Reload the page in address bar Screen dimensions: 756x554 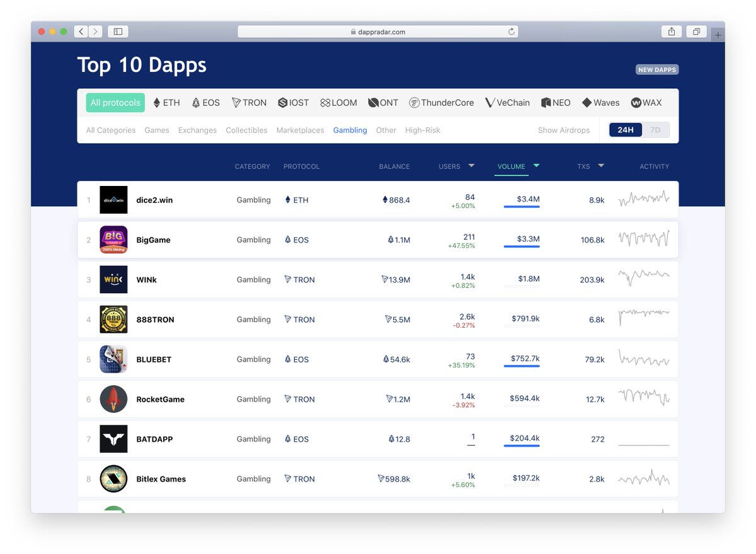511,32
